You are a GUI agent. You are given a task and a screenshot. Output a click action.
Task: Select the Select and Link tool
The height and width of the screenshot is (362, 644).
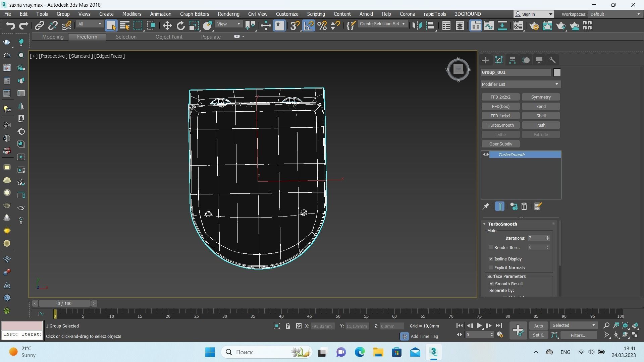40,25
